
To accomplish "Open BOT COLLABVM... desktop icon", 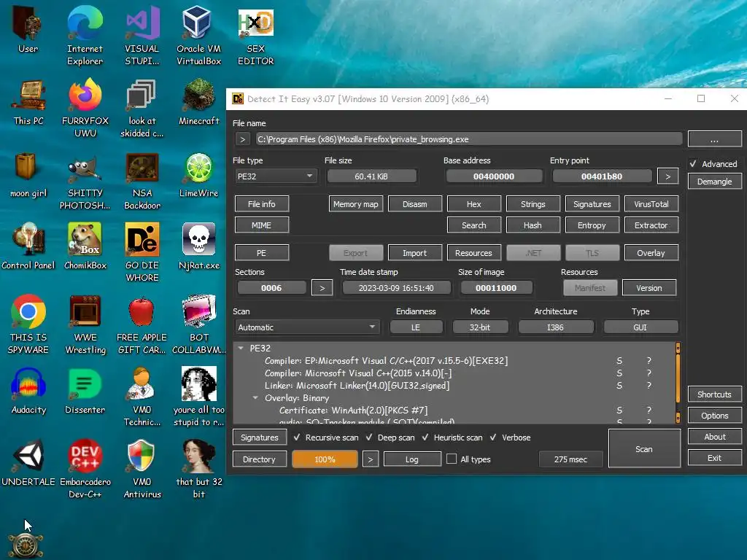I will coord(198,324).
